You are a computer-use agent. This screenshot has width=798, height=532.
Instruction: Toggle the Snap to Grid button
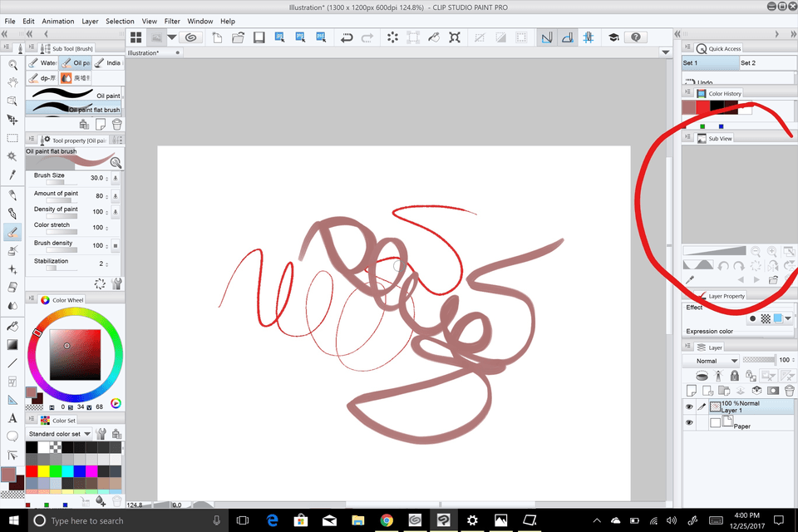pyautogui.click(x=589, y=37)
